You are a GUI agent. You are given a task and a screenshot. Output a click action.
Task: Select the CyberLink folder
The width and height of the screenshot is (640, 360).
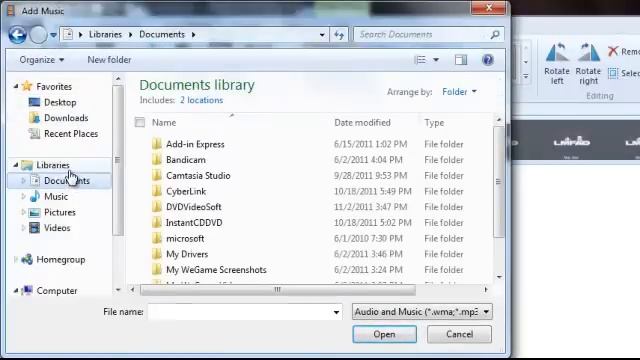tap(186, 191)
